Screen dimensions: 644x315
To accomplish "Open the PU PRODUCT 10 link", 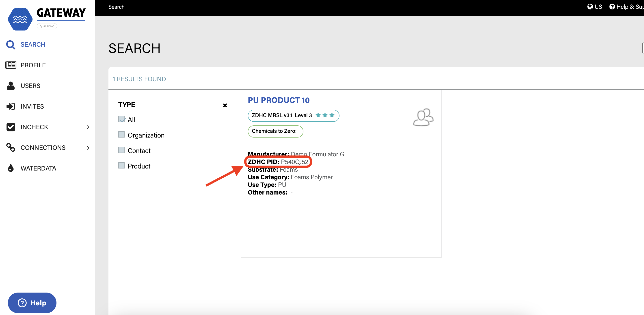I will coord(279,100).
